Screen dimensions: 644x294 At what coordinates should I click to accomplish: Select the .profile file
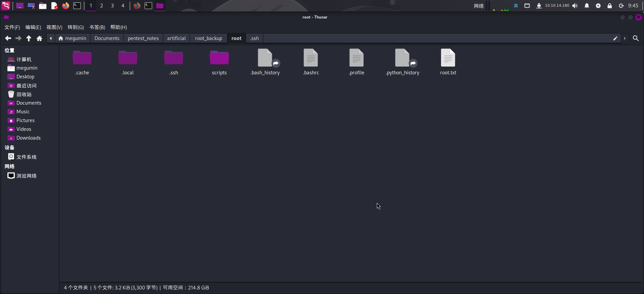coord(357,62)
